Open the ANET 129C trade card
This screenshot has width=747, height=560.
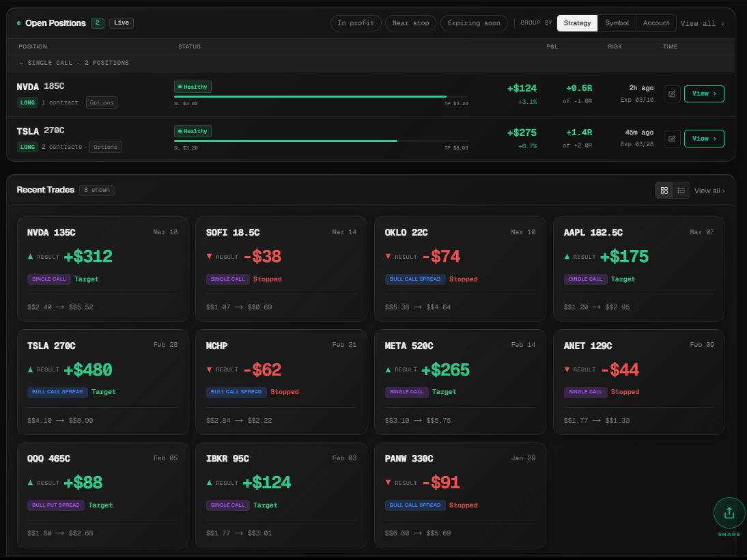pos(638,382)
